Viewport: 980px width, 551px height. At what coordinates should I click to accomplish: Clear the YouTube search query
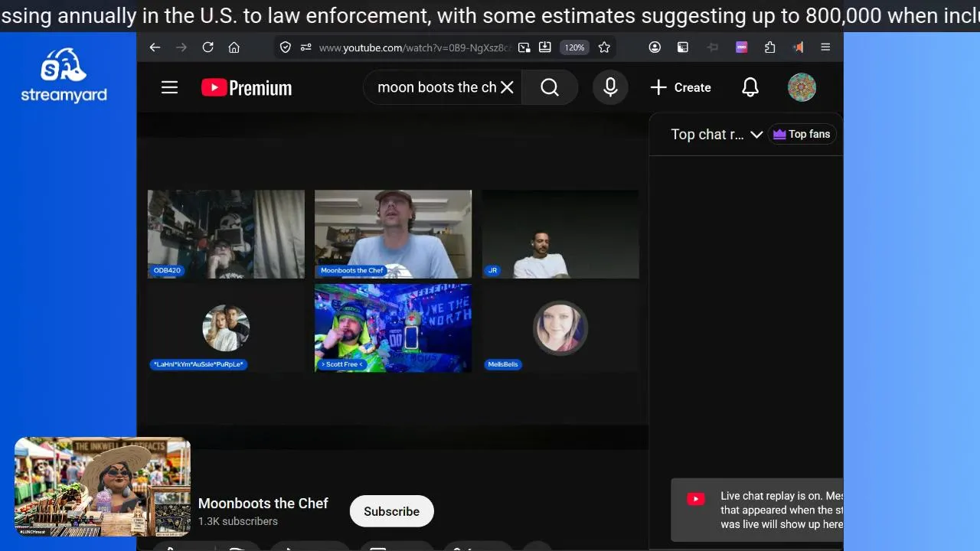(x=507, y=87)
